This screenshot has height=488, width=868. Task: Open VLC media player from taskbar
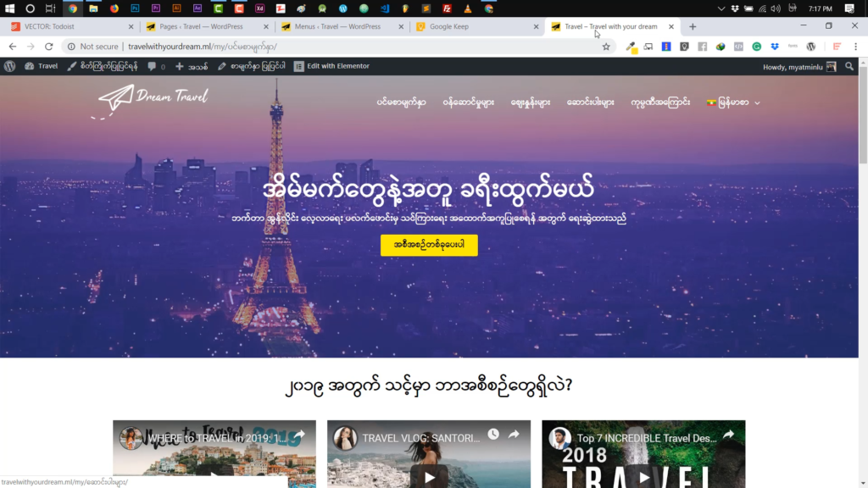[x=468, y=8]
